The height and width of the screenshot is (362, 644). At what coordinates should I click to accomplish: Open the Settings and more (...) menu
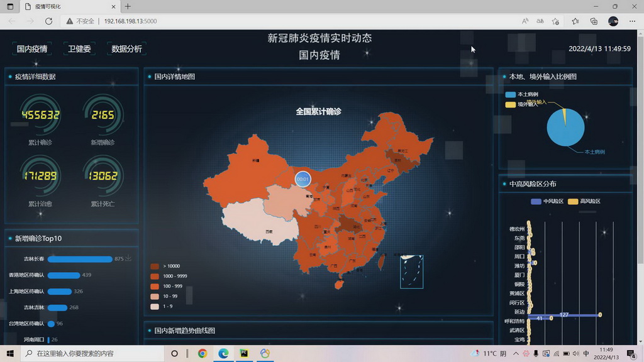(x=631, y=21)
